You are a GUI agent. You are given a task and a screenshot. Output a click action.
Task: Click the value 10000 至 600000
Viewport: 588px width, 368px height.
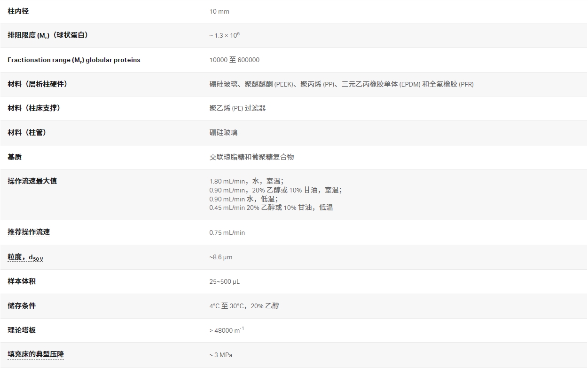tap(234, 60)
